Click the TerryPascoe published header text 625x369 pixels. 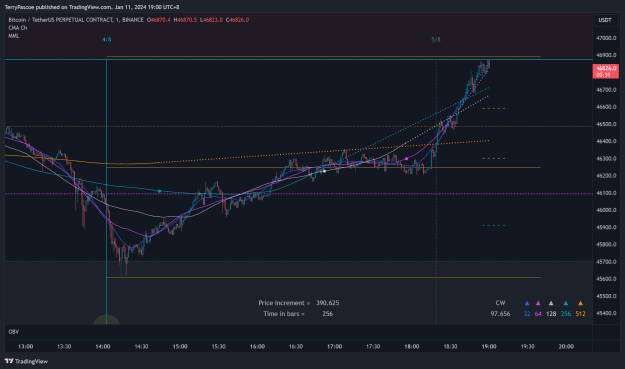(92, 7)
